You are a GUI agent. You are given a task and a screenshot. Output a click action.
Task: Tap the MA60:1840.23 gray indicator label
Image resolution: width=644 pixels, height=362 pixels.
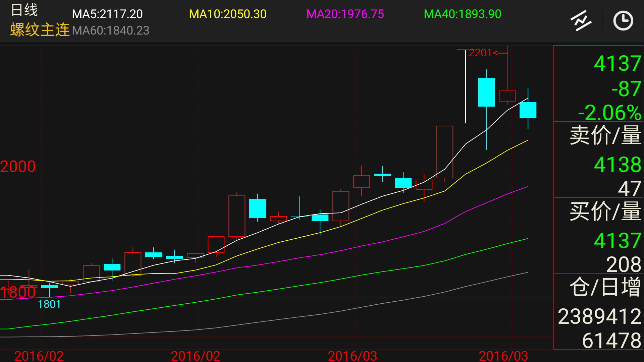[110, 31]
